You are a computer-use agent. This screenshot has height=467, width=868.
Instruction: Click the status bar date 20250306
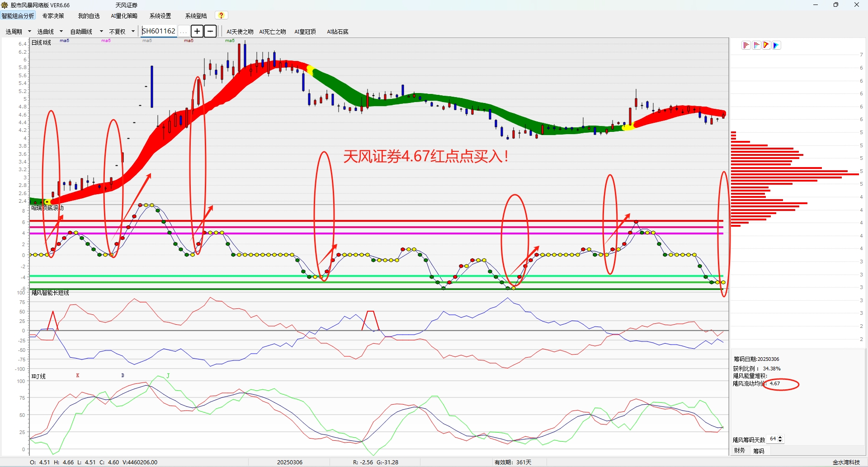point(290,462)
